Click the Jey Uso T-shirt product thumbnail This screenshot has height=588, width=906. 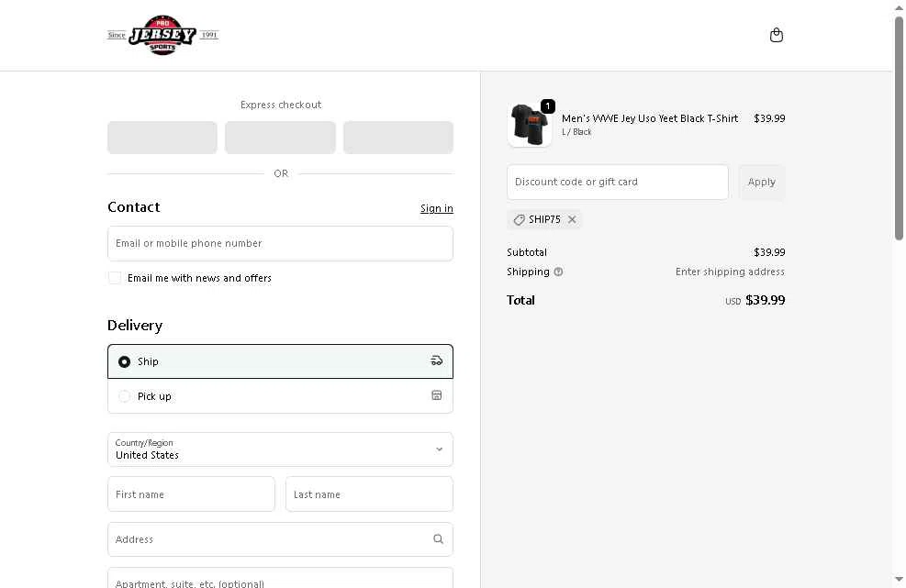[530, 125]
